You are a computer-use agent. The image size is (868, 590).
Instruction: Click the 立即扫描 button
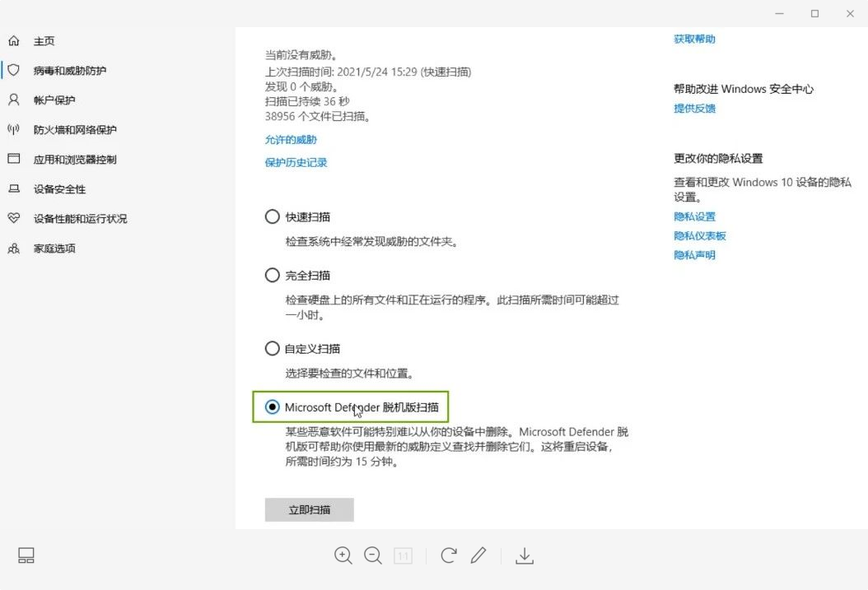pos(310,510)
